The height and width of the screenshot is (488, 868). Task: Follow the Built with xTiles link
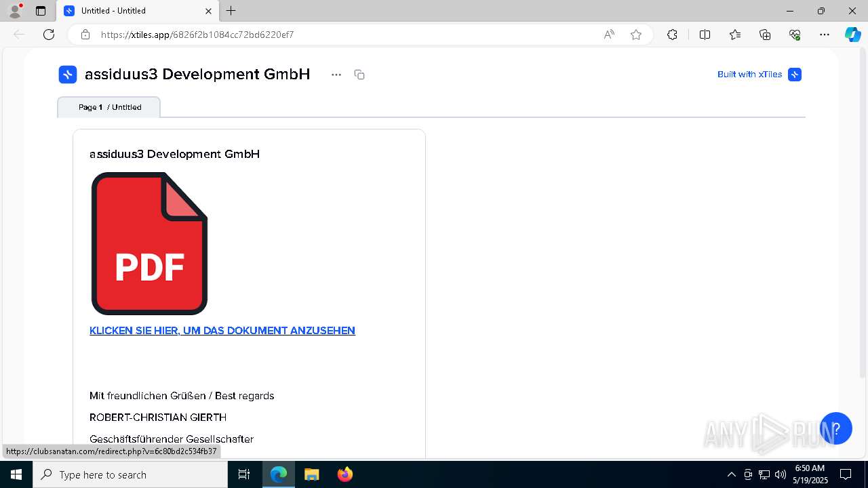click(749, 75)
